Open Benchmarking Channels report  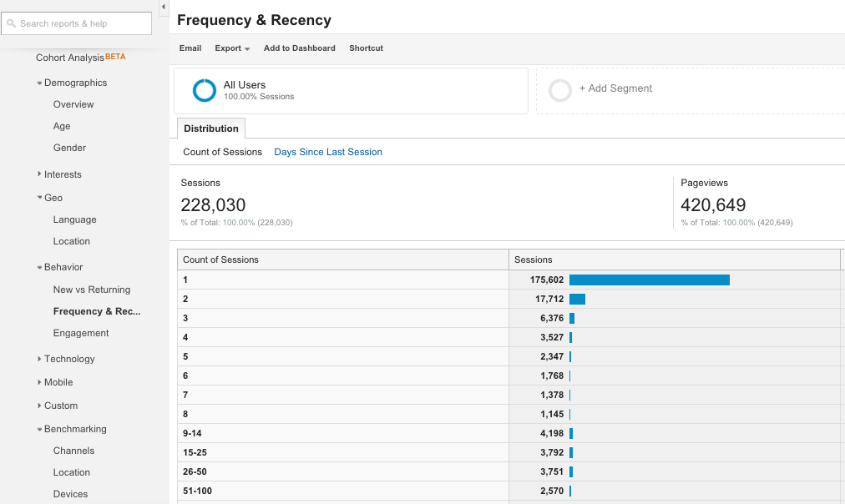click(x=73, y=451)
